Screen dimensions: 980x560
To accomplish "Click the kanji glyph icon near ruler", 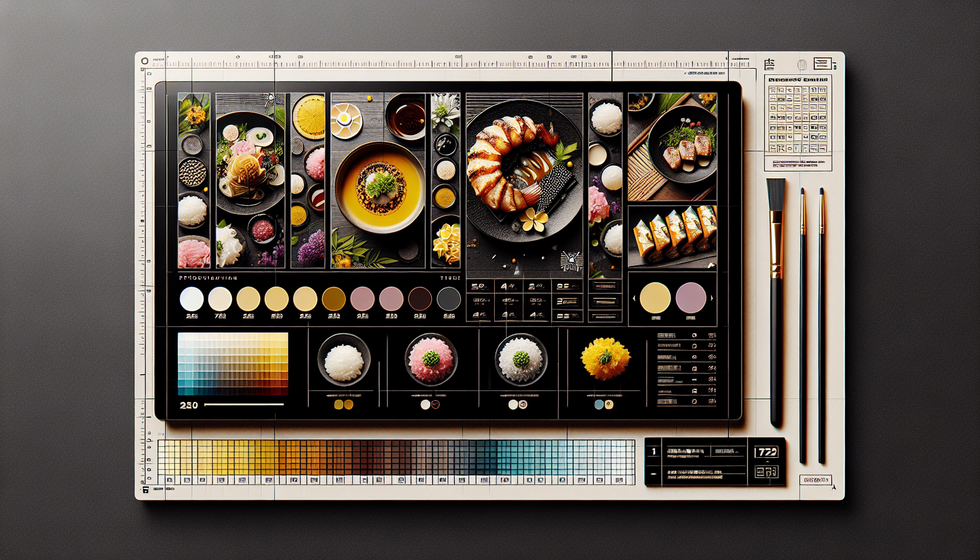I will 769,65.
